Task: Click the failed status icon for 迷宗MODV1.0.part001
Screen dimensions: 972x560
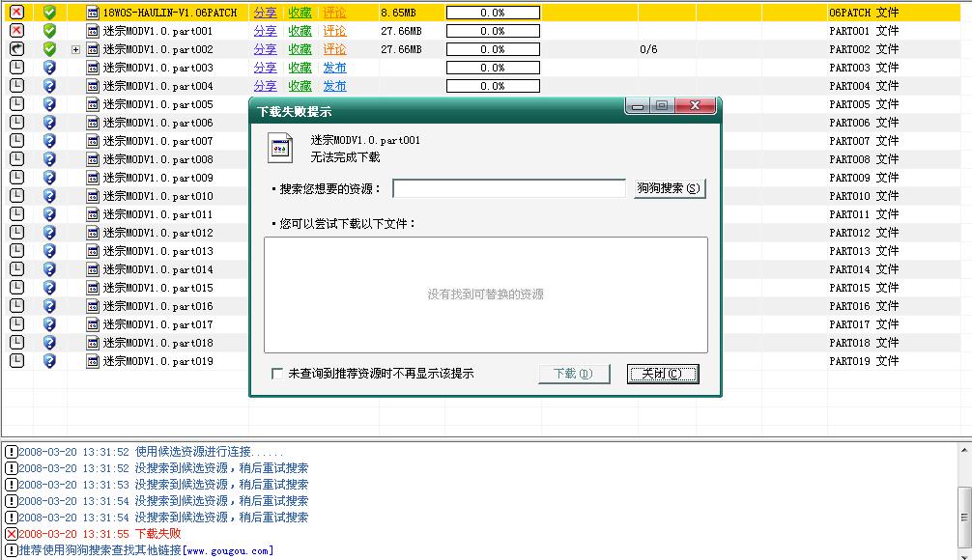Action: point(16,31)
